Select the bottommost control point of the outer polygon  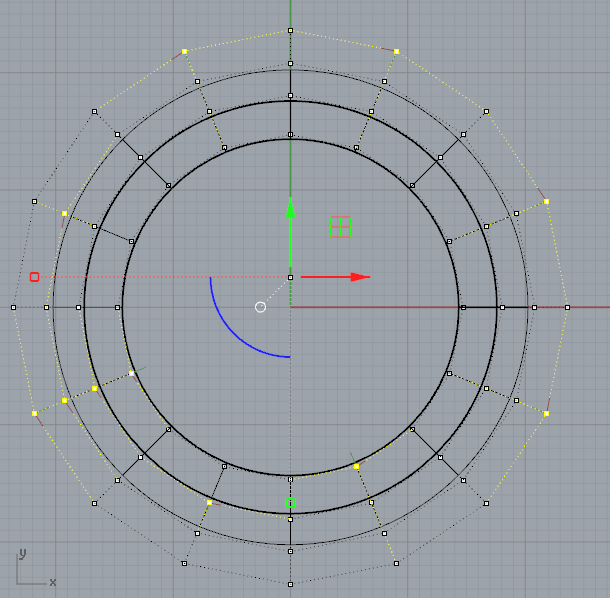click(290, 584)
